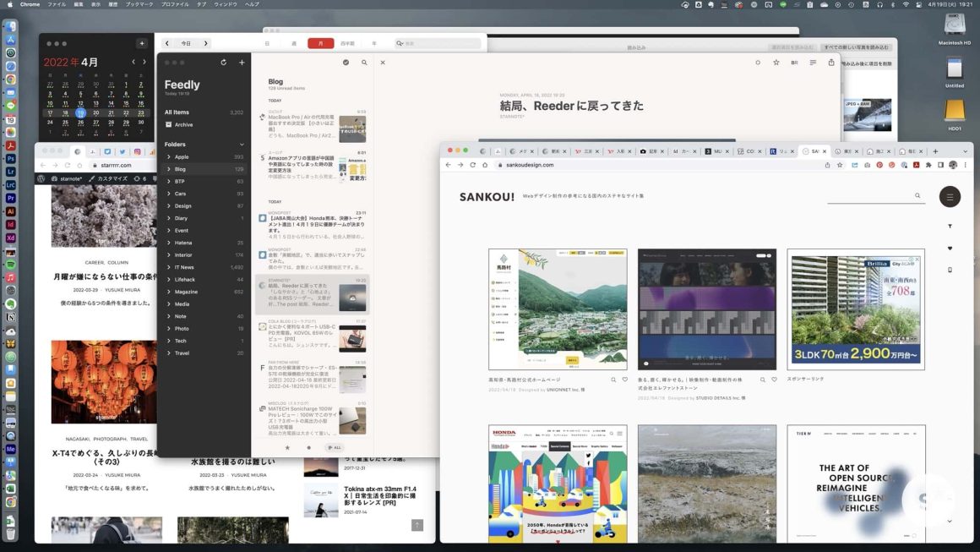This screenshot has height=552, width=980.
Task: Click the Photoshop icon in the Dock
Action: click(x=11, y=158)
